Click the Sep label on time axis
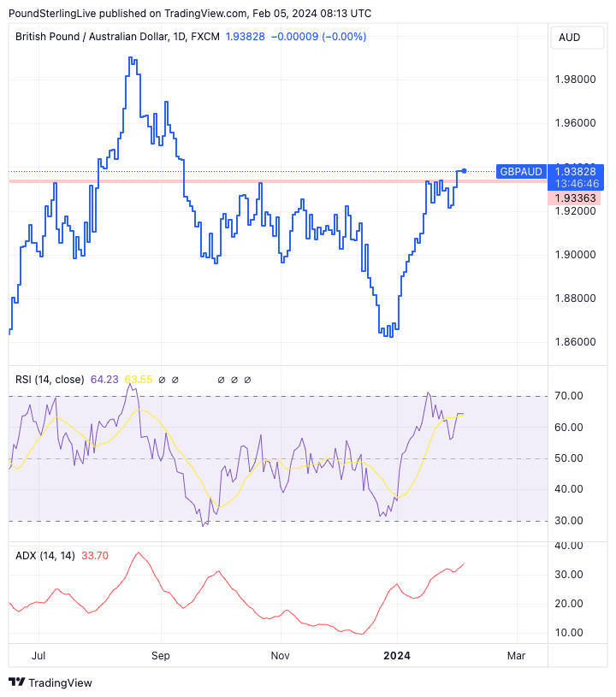The width and height of the screenshot is (616, 697). coord(160,656)
